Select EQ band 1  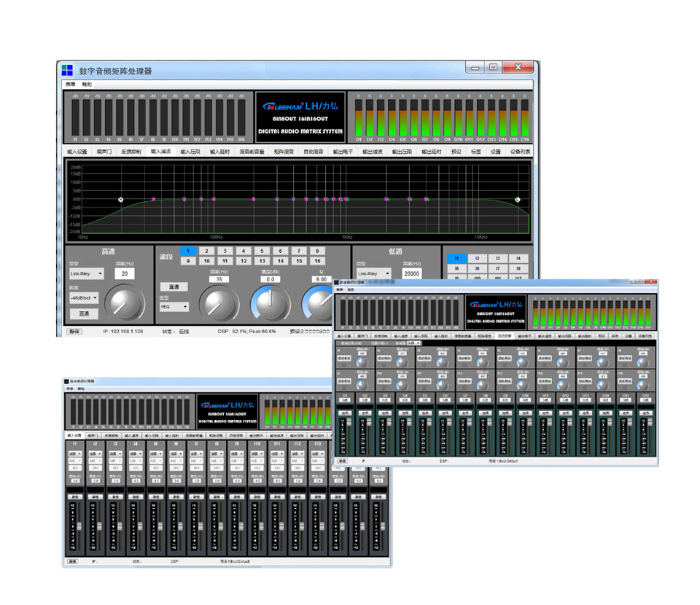click(x=187, y=251)
